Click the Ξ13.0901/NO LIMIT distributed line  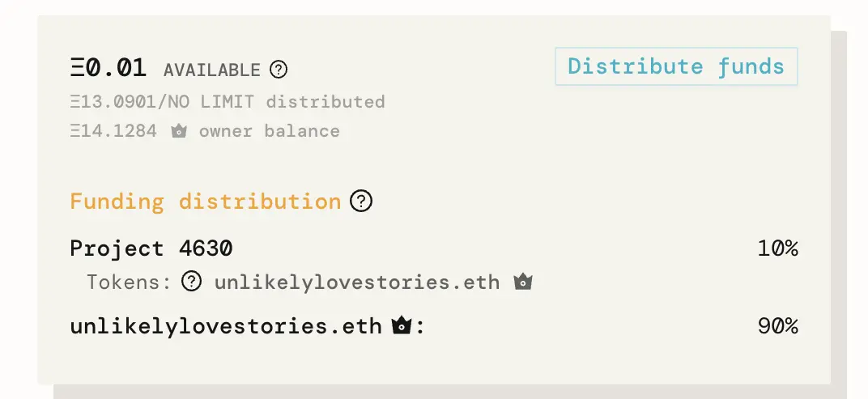coord(227,102)
